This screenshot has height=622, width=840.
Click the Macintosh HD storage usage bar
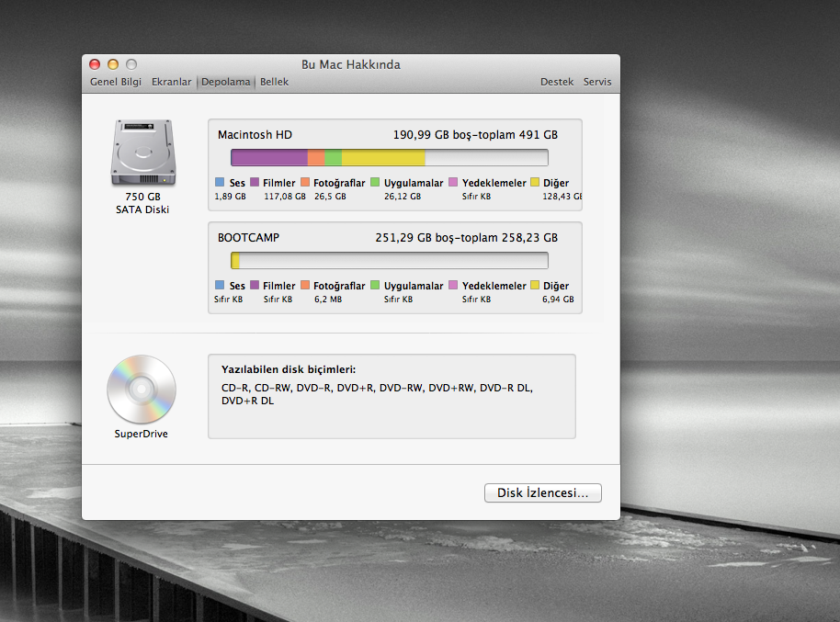(x=389, y=157)
